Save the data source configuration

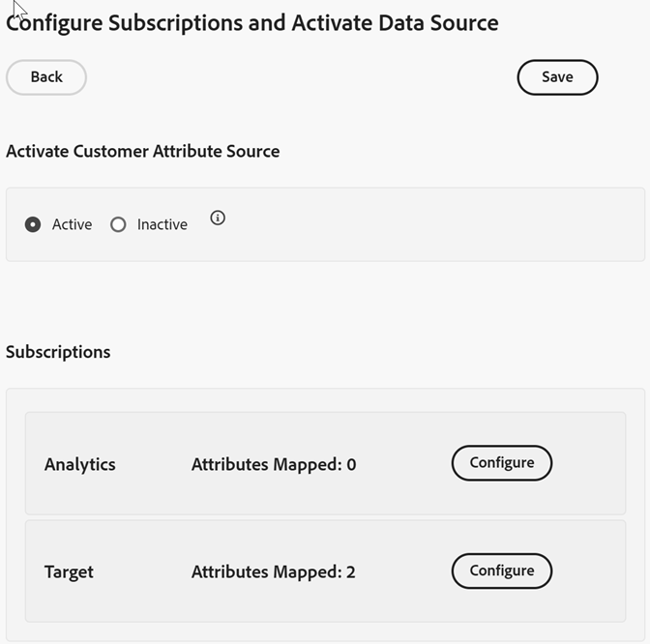tap(557, 77)
